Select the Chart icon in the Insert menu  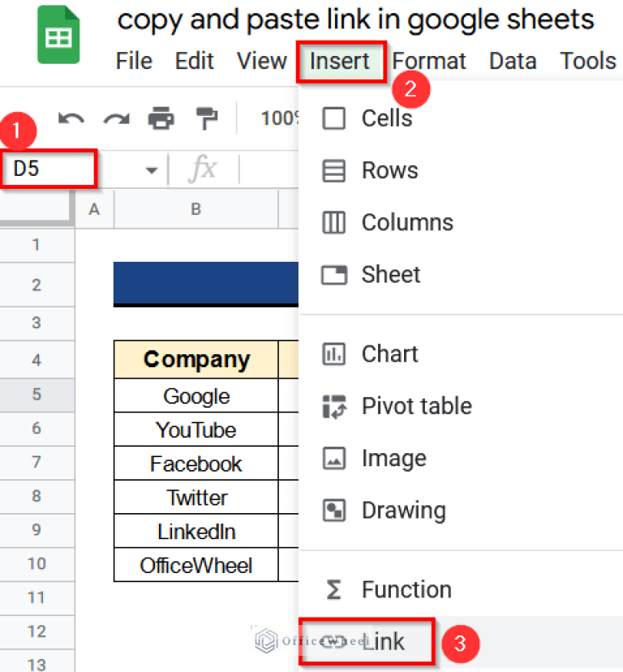point(334,353)
